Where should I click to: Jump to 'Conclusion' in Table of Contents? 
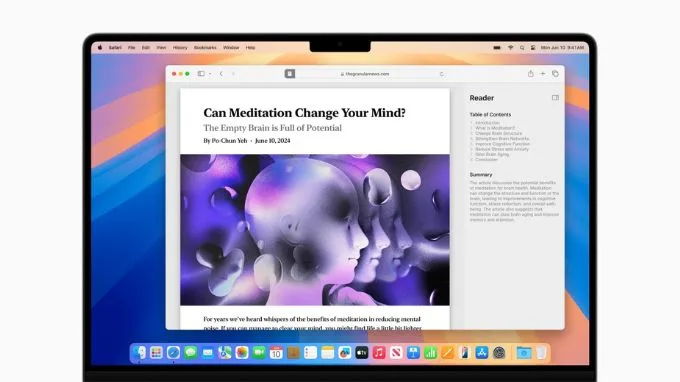(x=486, y=159)
